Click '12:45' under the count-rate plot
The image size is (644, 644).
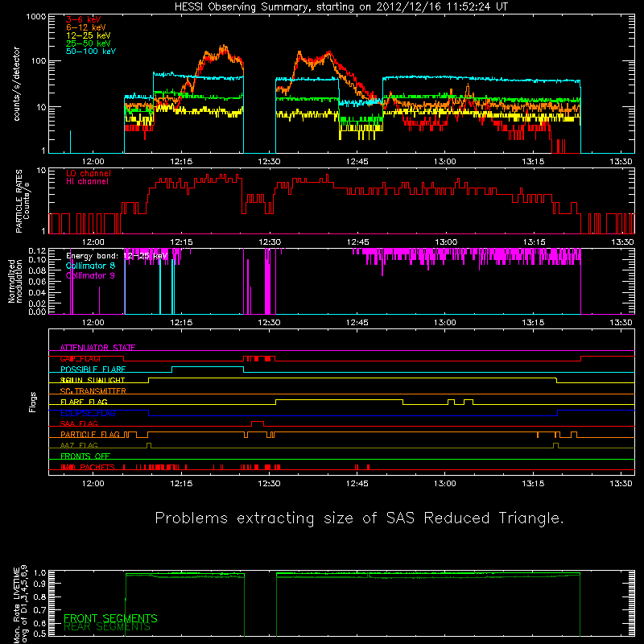pos(357,162)
